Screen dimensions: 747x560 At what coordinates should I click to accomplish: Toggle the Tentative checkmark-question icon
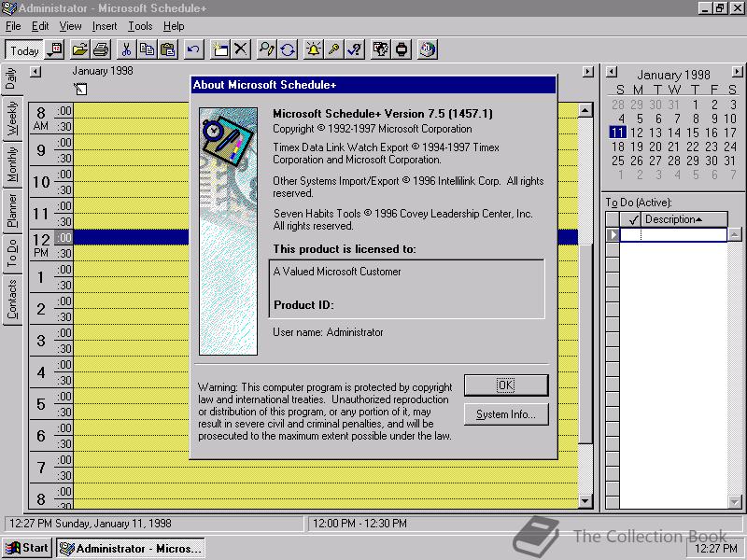[355, 50]
